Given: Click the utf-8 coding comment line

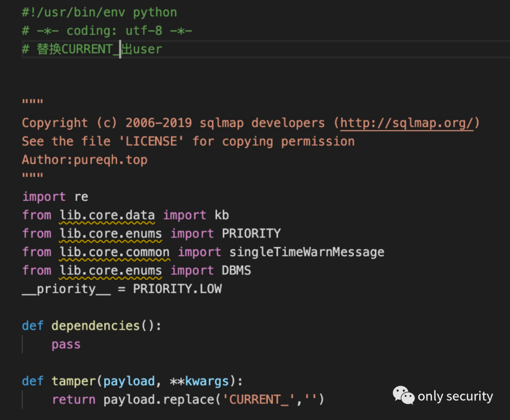Looking at the screenshot, I should click(x=107, y=31).
